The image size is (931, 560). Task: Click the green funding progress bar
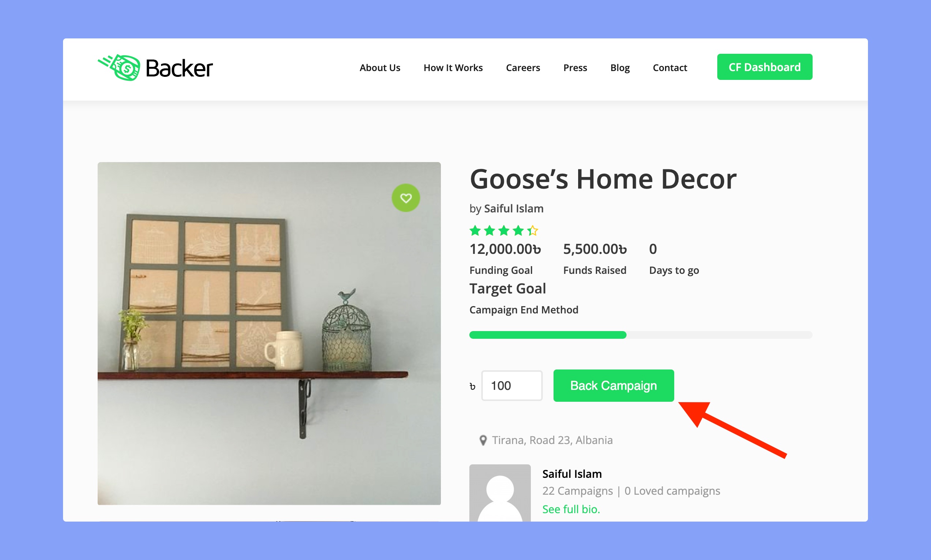pyautogui.click(x=548, y=335)
